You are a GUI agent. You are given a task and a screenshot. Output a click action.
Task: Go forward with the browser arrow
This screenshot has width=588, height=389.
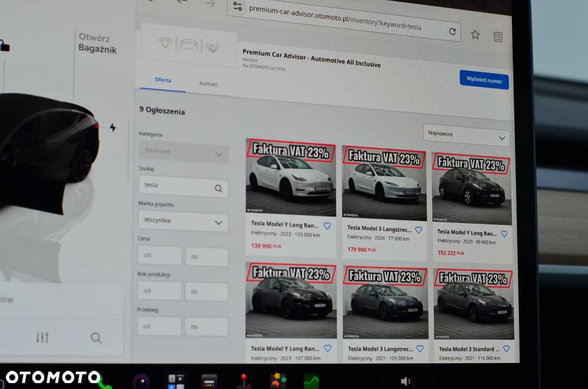pos(210,4)
